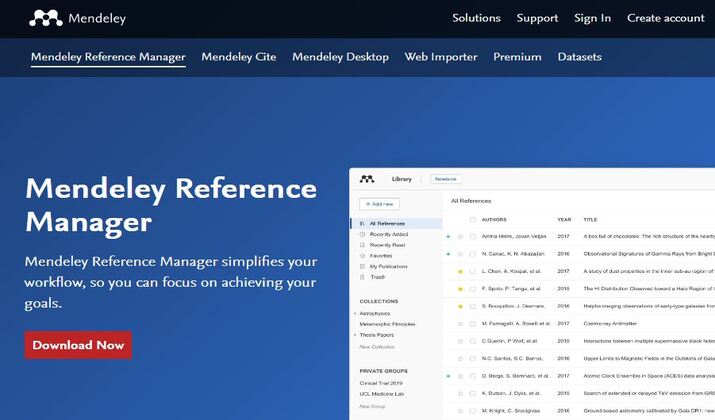Screen dimensions: 715x420
Task: Click the My Publications sidebar icon
Action: click(362, 266)
